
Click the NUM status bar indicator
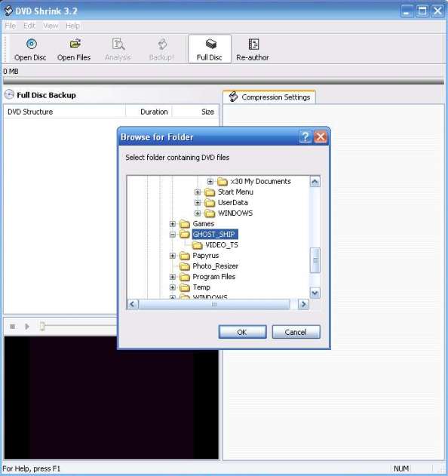pos(401,468)
